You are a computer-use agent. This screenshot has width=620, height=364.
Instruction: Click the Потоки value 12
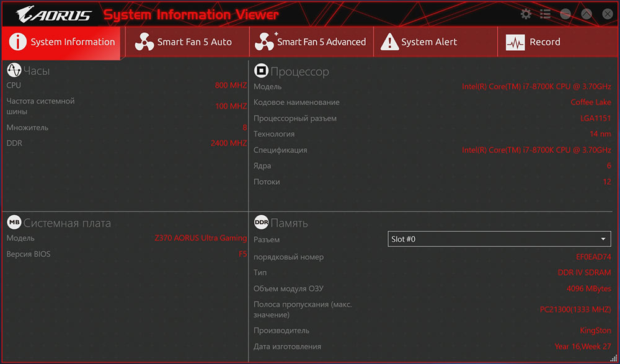coord(607,182)
